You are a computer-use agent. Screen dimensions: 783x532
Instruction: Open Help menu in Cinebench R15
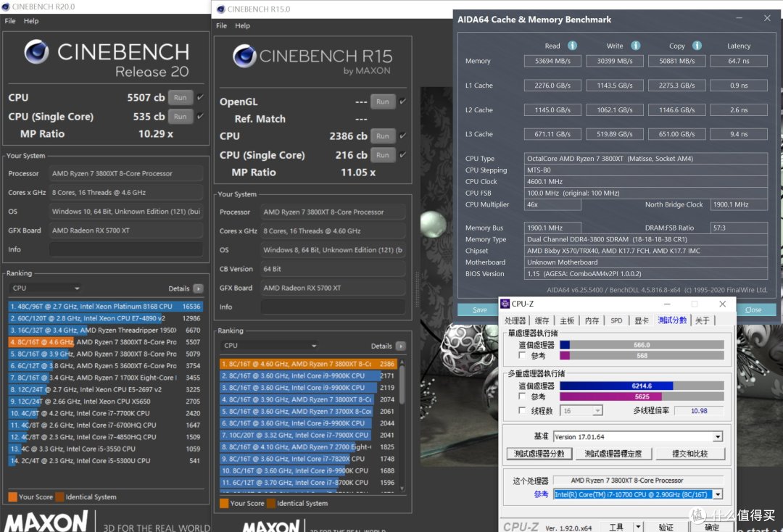242,25
